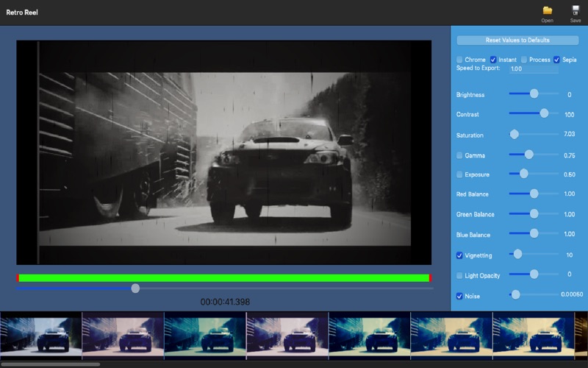Click the Retro Reel title text
Screen dimensions: 588x368
point(22,13)
